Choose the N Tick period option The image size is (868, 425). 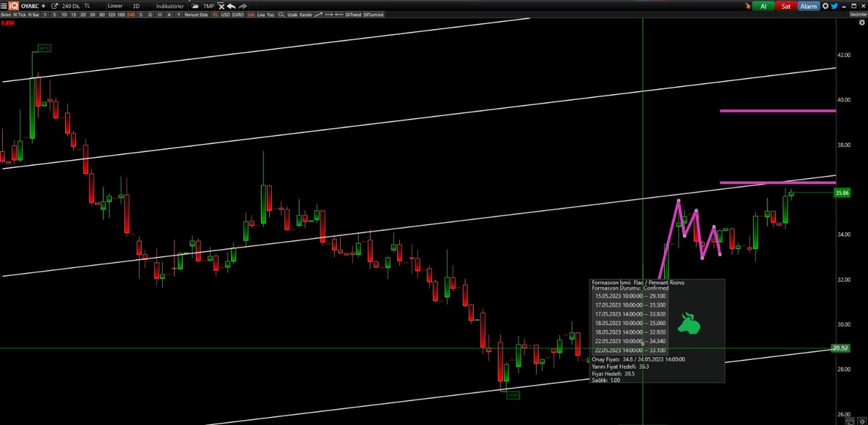[x=20, y=14]
